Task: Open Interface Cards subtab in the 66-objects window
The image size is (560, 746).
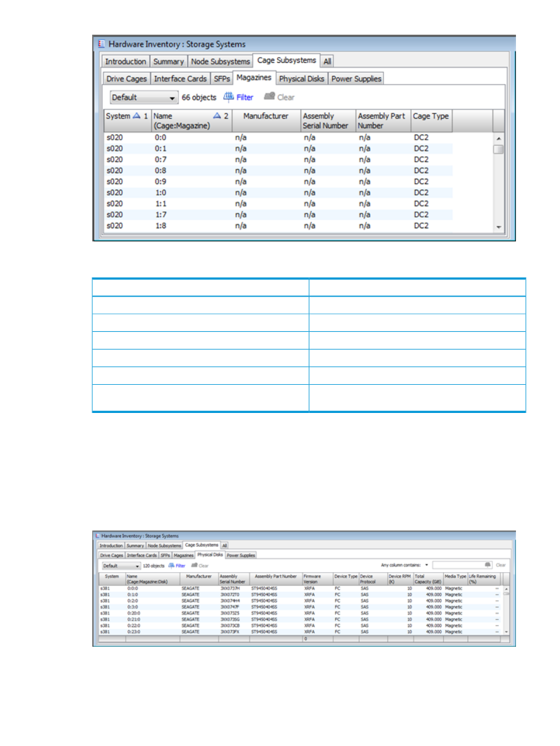Action: [180, 79]
